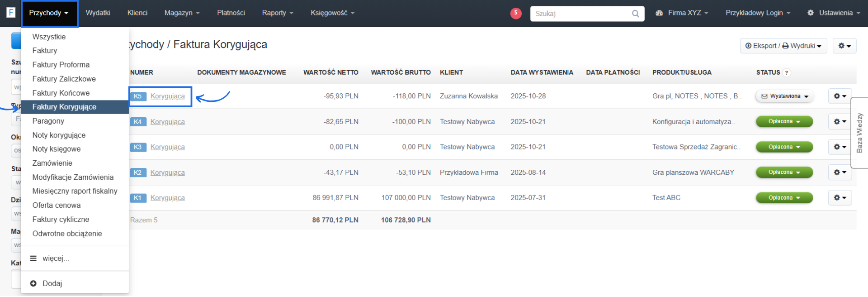Viewport: 868px width, 297px height.
Task: Open gear actions for invoice K5 row
Action: point(840,96)
